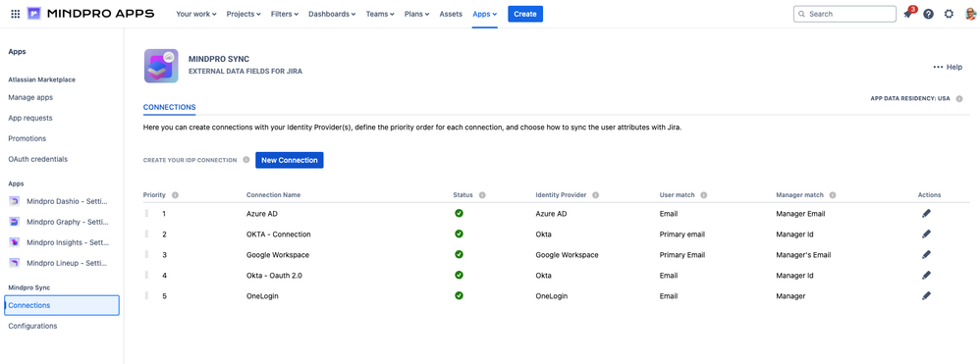The width and height of the screenshot is (980, 364).
Task: Click the Google Workspace green status check
Action: [x=459, y=254]
